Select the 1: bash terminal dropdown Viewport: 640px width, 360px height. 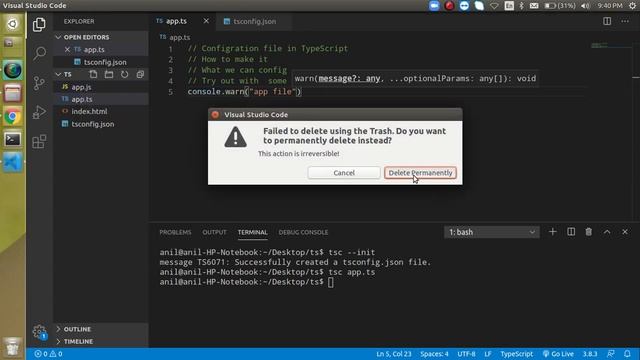coord(491,232)
